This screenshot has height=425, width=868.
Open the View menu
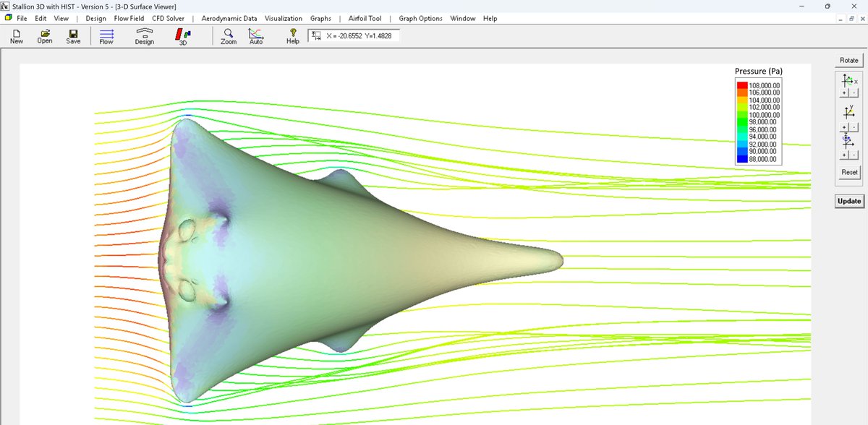pyautogui.click(x=61, y=18)
